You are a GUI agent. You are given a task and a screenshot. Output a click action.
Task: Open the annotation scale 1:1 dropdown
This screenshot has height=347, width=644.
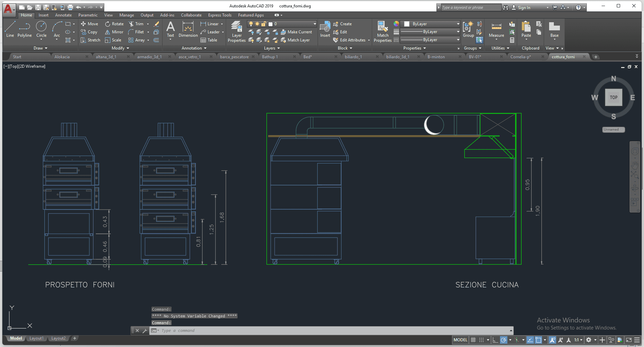pos(578,340)
